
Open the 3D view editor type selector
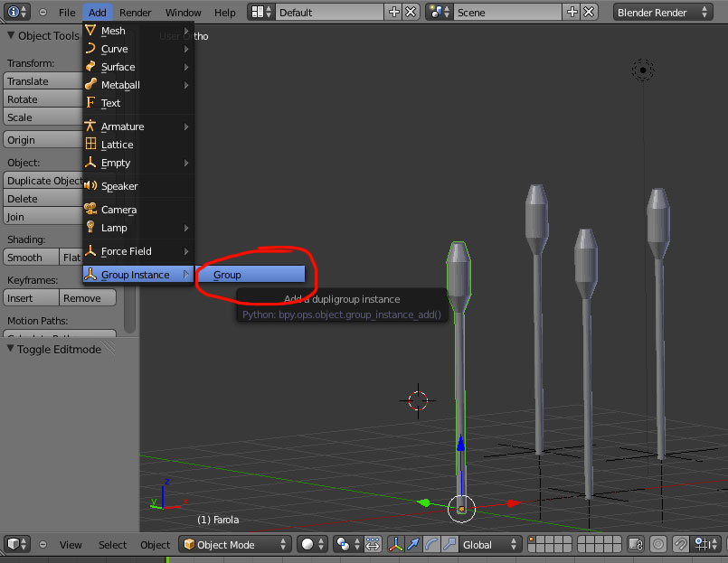(16, 544)
